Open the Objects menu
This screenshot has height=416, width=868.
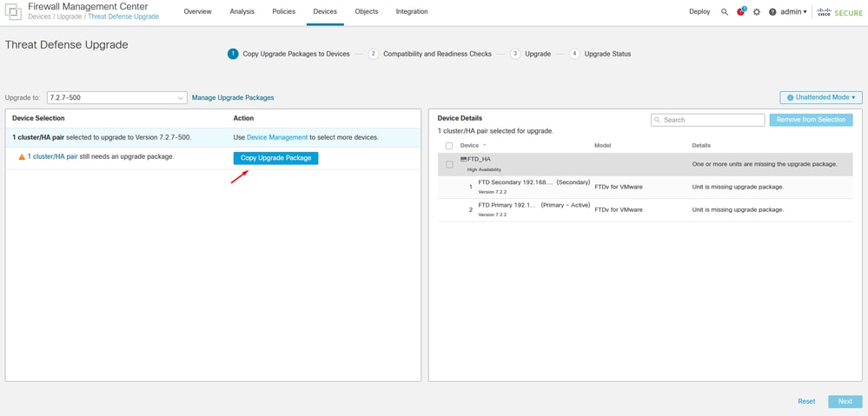point(367,11)
